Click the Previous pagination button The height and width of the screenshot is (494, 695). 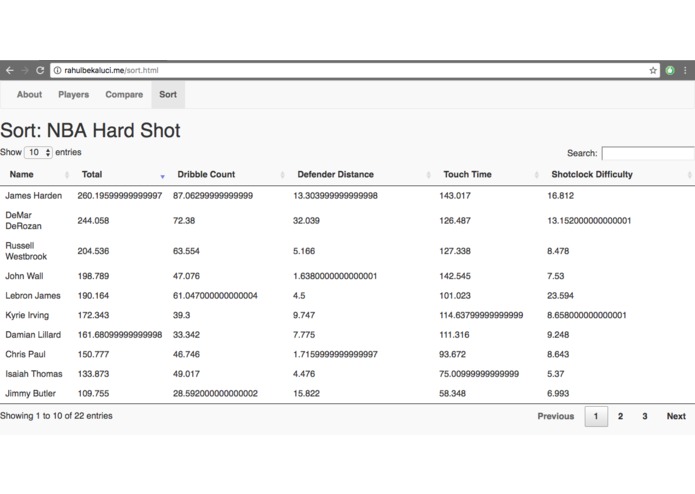556,416
